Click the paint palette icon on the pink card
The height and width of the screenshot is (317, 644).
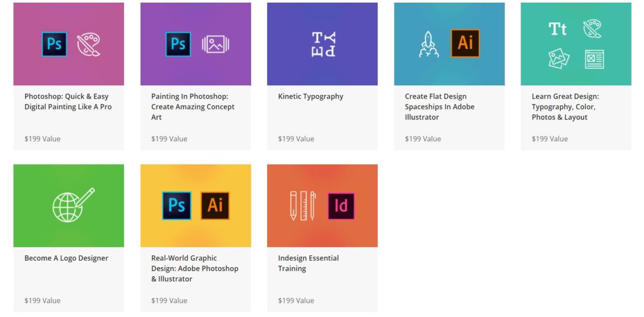coord(88,45)
